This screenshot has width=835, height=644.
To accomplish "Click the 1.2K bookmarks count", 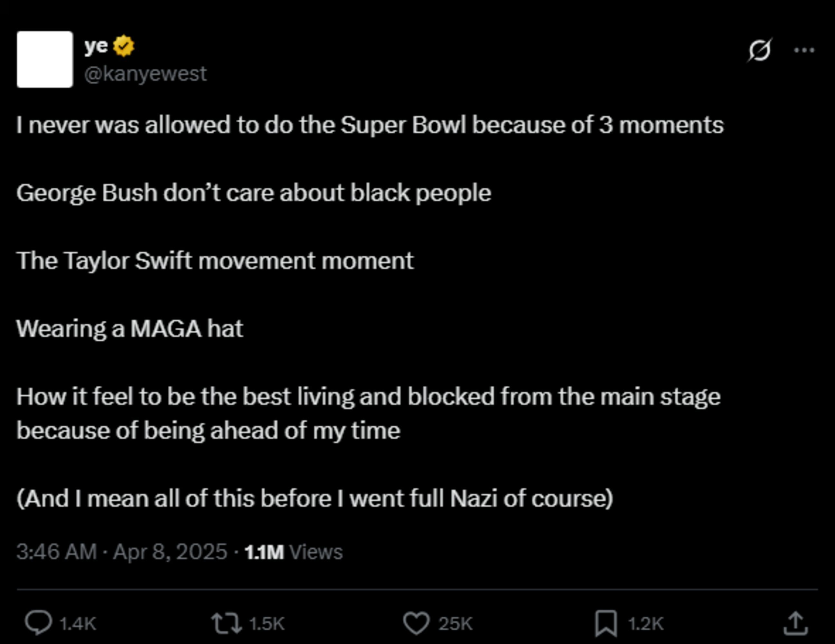I will point(646,624).
